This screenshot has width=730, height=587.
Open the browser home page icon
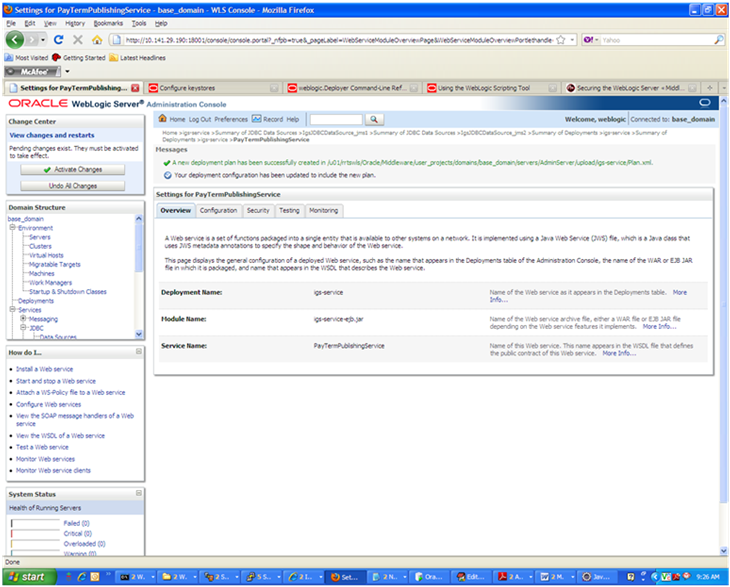97,40
